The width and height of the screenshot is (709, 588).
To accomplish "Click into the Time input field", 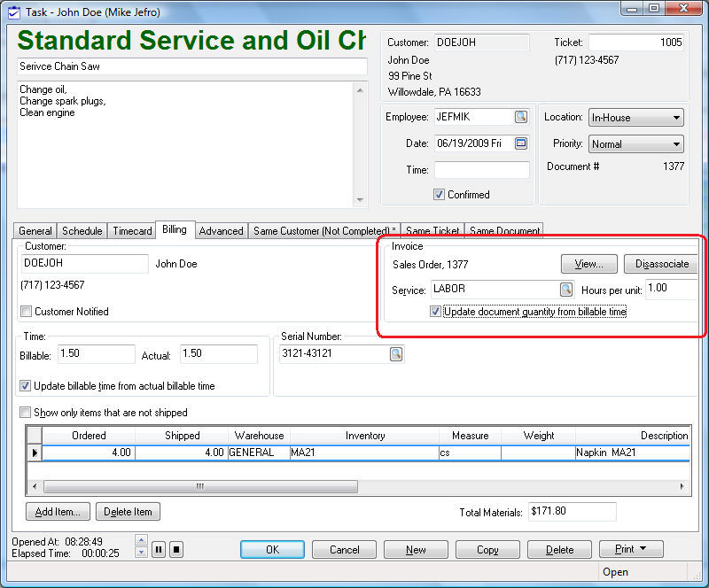I will click(x=481, y=170).
